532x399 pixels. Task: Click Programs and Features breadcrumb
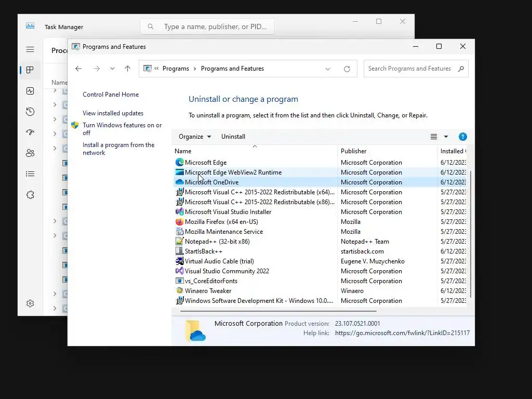[x=232, y=69]
